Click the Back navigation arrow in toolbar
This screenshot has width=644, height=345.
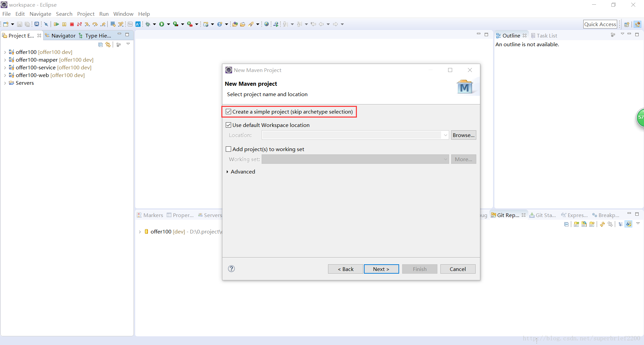click(x=321, y=24)
